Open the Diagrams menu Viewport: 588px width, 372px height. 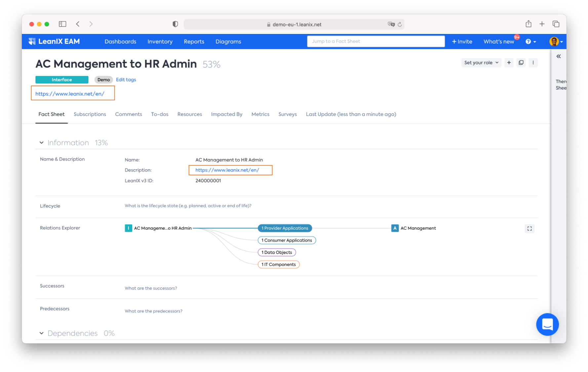[228, 42]
